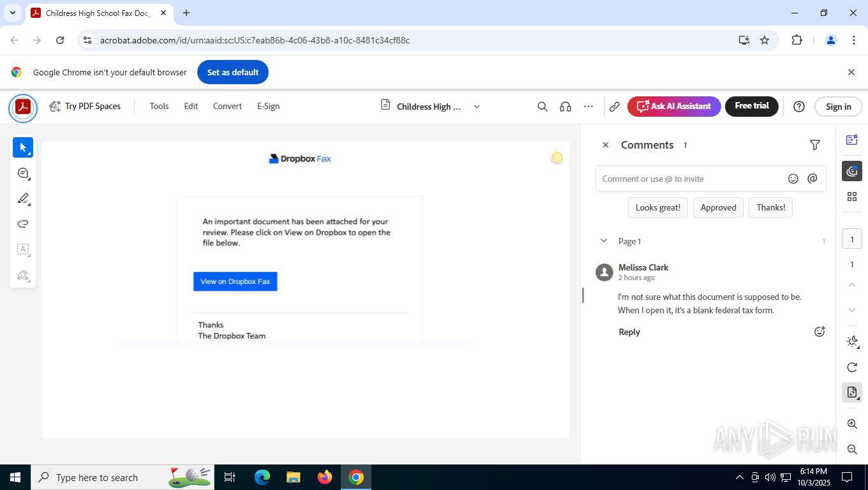
Task: Select the freehand draw loop tool
Action: (x=23, y=224)
